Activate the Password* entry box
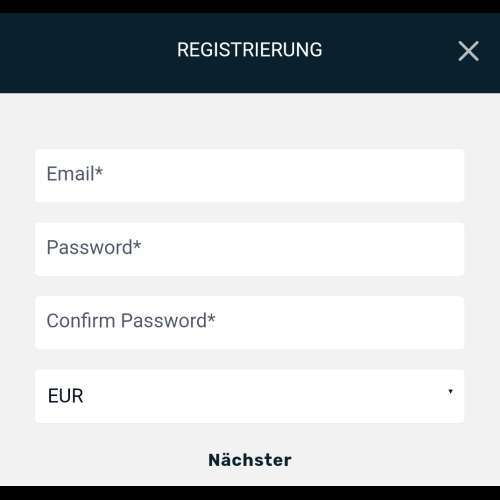500x500 pixels. [x=249, y=249]
